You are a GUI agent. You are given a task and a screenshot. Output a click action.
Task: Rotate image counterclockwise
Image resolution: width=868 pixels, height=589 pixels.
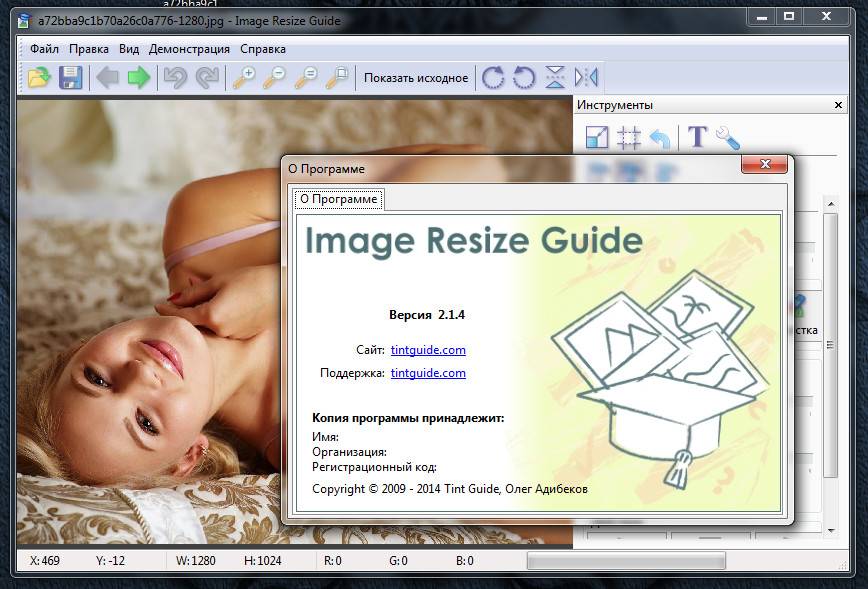pos(524,78)
